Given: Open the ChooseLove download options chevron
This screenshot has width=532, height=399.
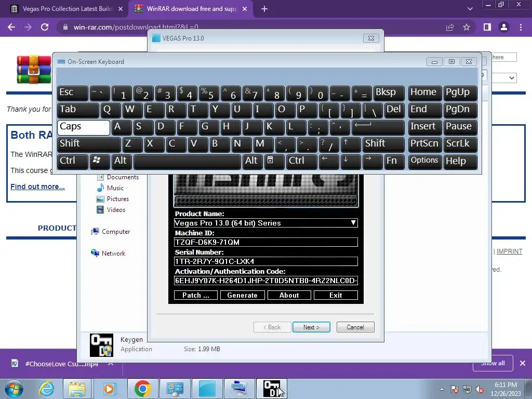Looking at the screenshot, I should (111, 364).
